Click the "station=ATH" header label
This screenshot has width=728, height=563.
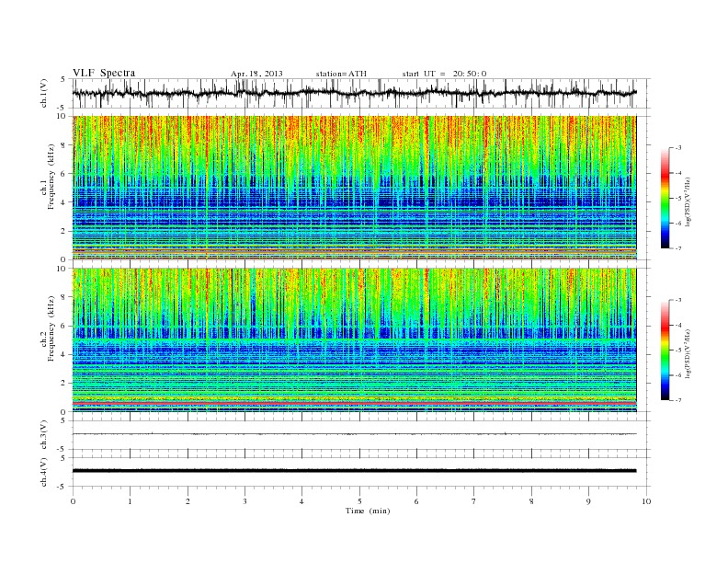tap(341, 74)
